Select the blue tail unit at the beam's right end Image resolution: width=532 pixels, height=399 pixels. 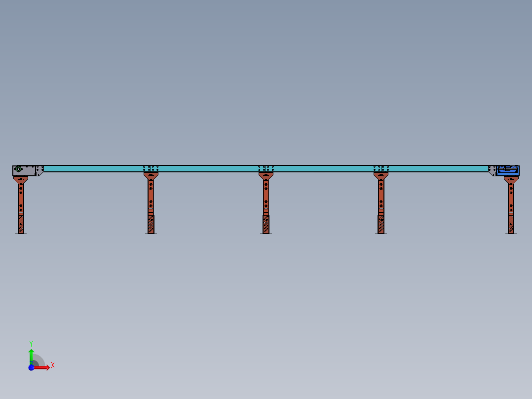tap(507, 170)
